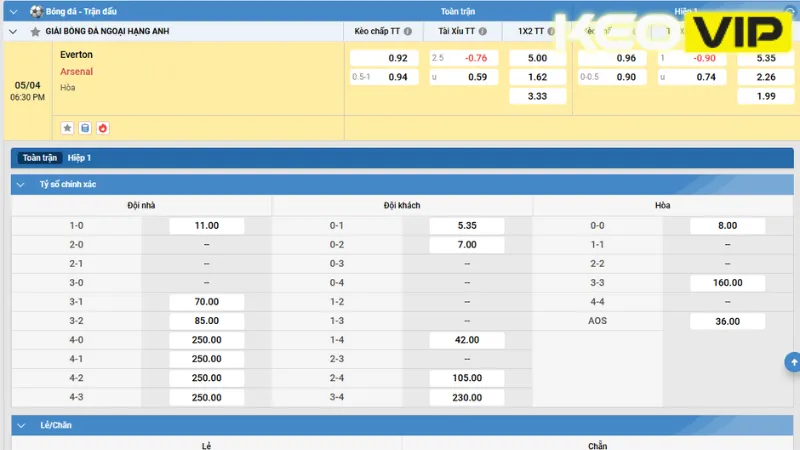Screen dimensions: 800x450
Task: Select the 5.35 odds for score 0-1
Action: tap(467, 226)
